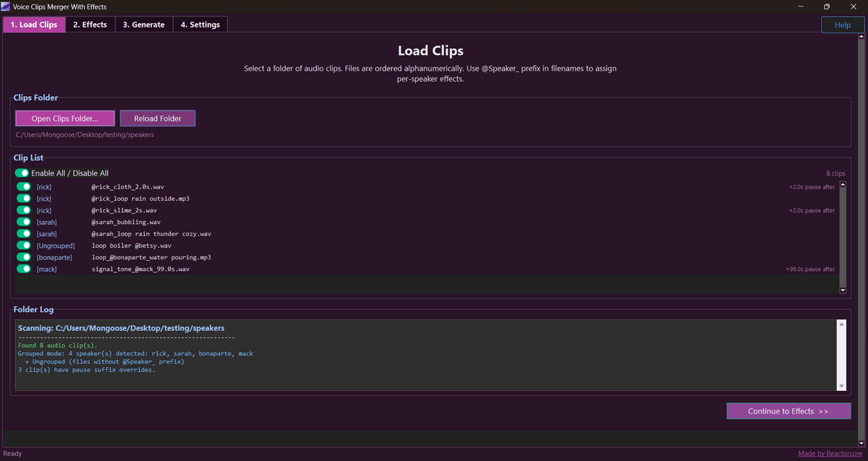Toggle the Enable All / Disable All switch
The image size is (868, 461).
coord(22,173)
